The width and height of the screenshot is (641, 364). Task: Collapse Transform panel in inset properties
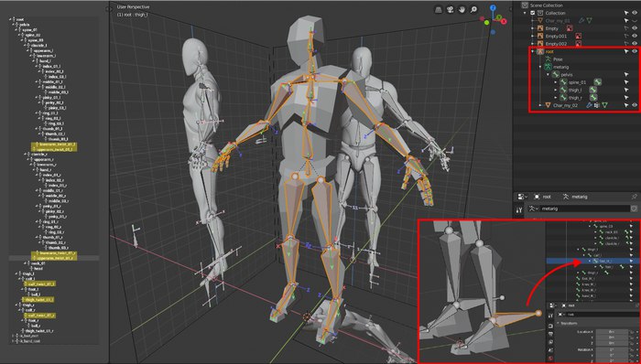pos(559,323)
